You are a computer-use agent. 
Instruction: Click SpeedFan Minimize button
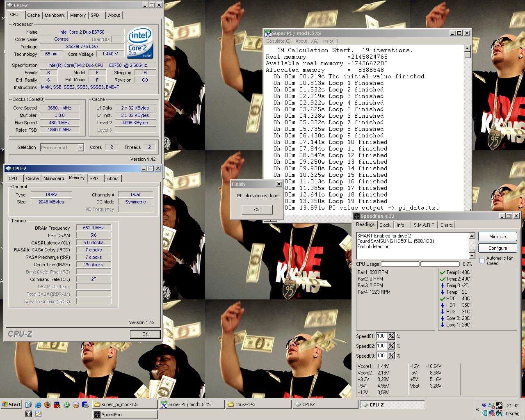tap(498, 237)
